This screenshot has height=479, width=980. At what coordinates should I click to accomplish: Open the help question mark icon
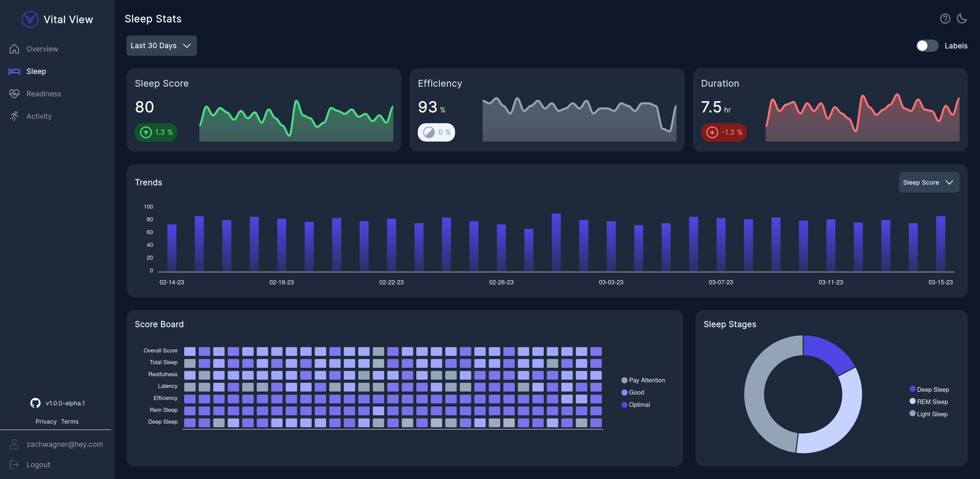click(945, 19)
